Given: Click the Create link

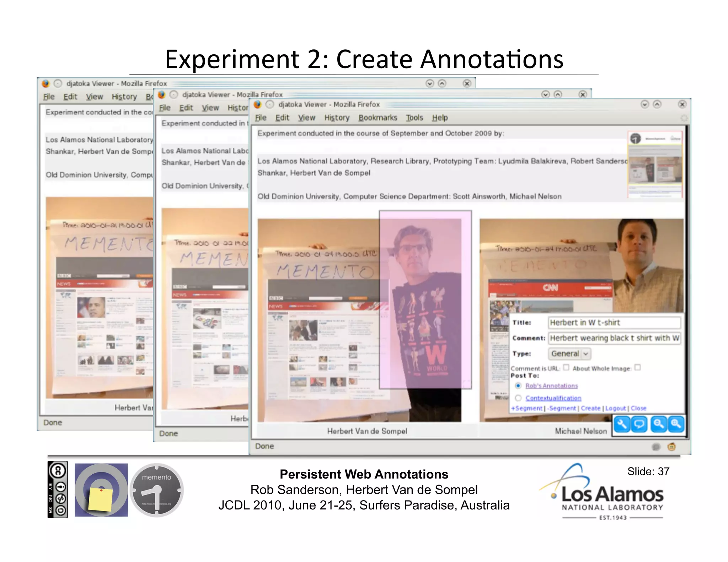Looking at the screenshot, I should click(590, 409).
